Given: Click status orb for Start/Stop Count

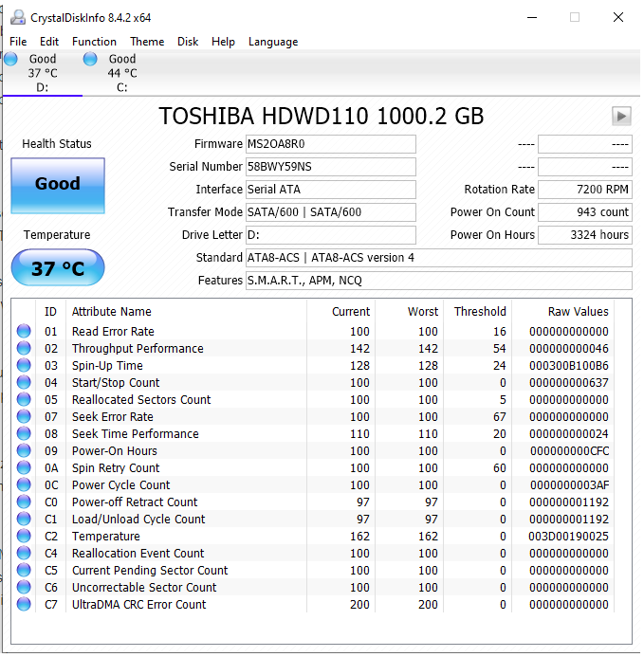Looking at the screenshot, I should [24, 382].
